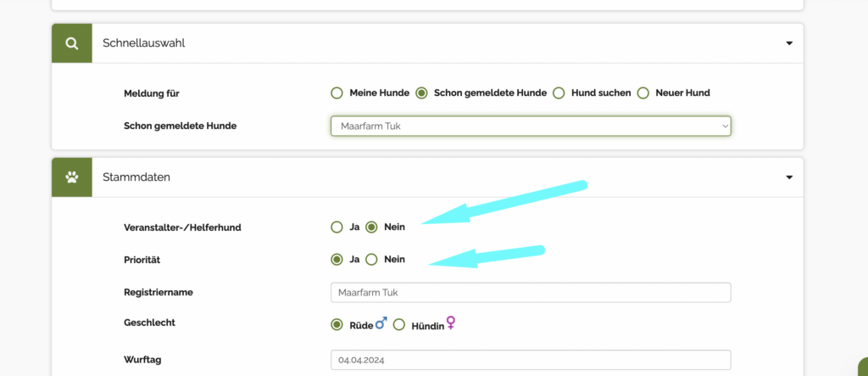This screenshot has width=868, height=376.
Task: Select the Meine Hunde radio option
Action: pyautogui.click(x=337, y=93)
